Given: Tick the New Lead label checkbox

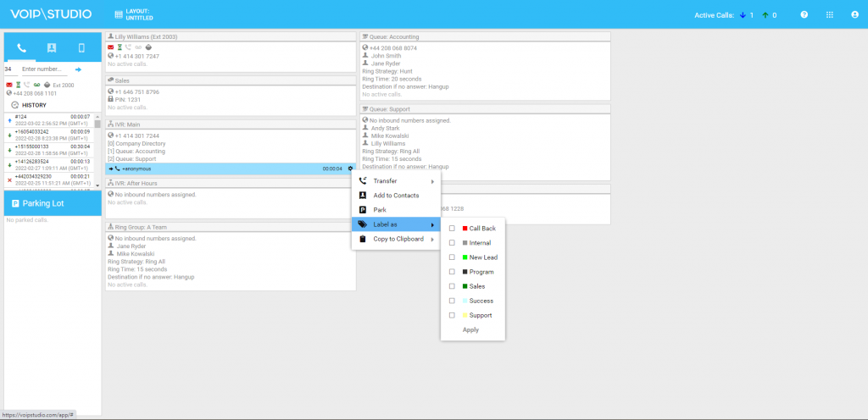Looking at the screenshot, I should click(x=452, y=257).
